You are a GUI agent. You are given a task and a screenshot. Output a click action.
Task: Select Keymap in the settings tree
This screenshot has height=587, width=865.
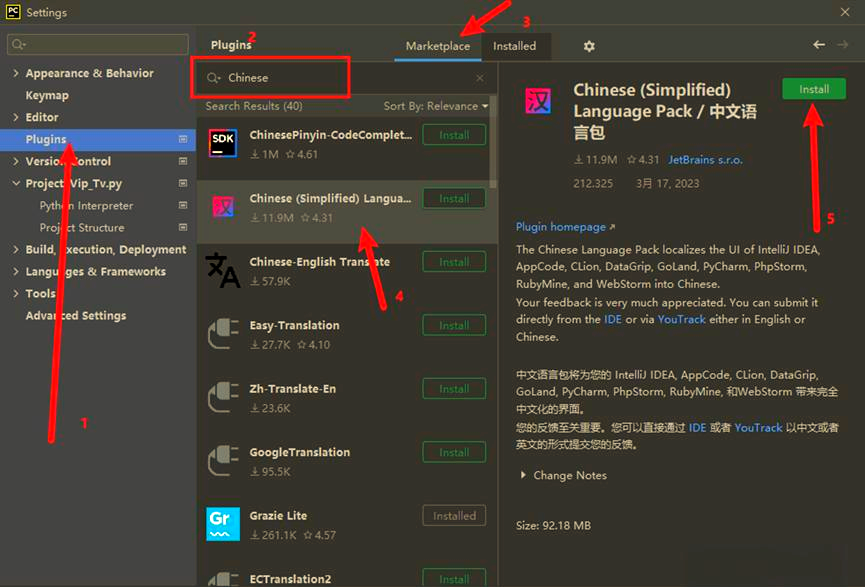tap(47, 96)
